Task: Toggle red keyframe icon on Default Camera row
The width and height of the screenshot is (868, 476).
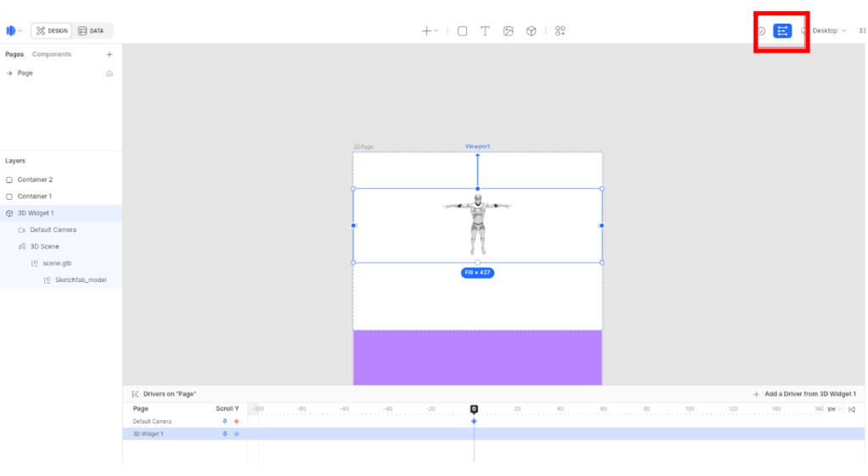Action: 236,421
